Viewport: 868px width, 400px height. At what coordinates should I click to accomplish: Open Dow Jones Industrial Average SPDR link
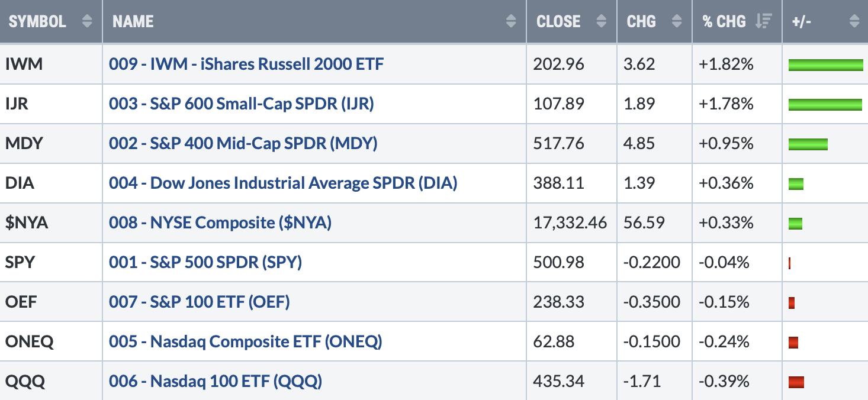[x=283, y=183]
